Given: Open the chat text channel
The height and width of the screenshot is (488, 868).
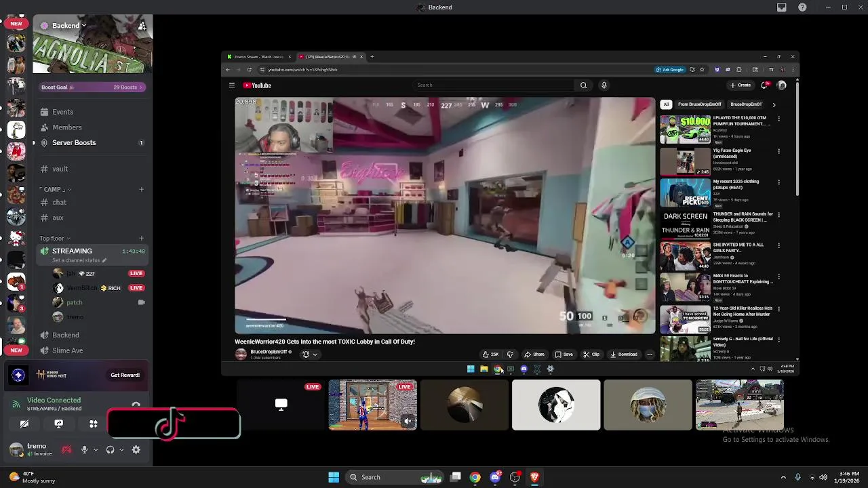Looking at the screenshot, I should coord(59,203).
